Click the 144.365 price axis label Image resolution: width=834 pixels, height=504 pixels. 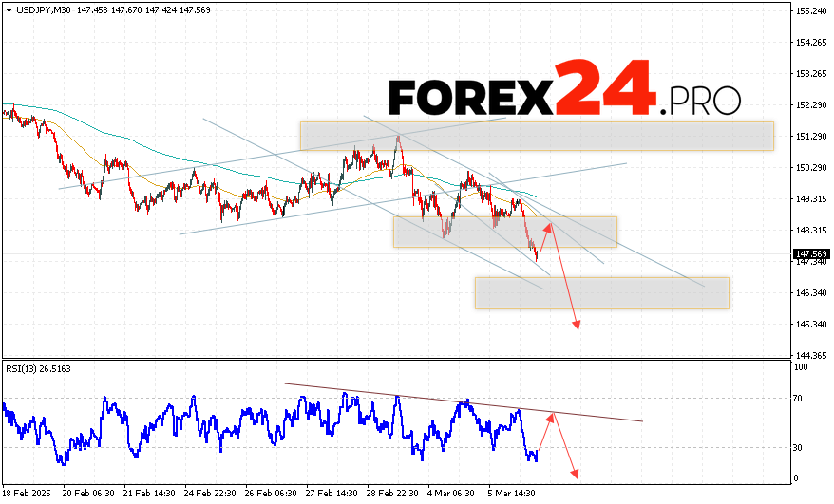[x=810, y=355]
